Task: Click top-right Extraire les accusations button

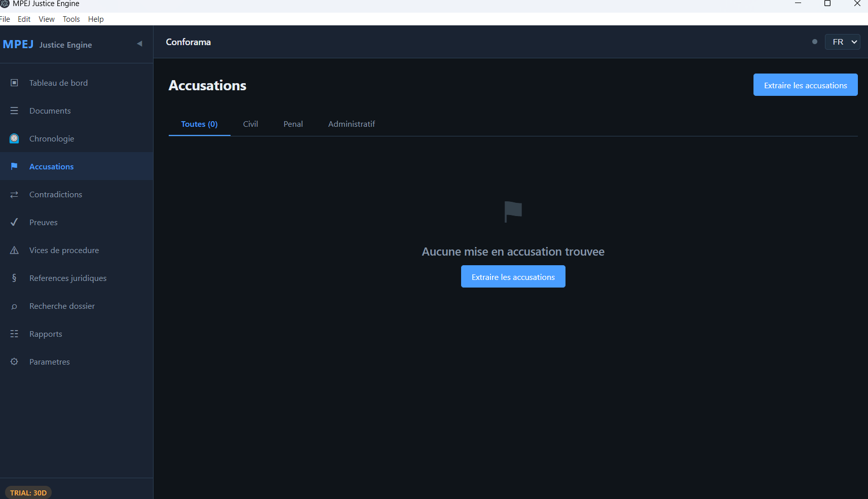Action: (x=805, y=85)
